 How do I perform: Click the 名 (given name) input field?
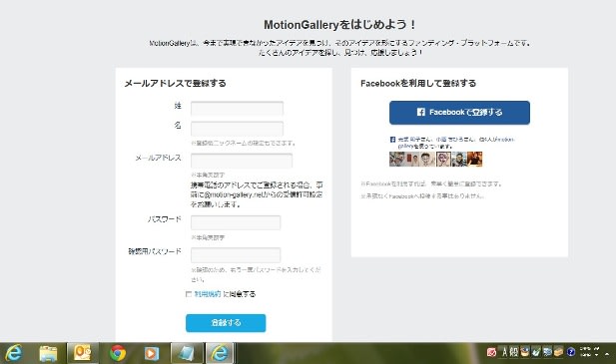pos(237,129)
